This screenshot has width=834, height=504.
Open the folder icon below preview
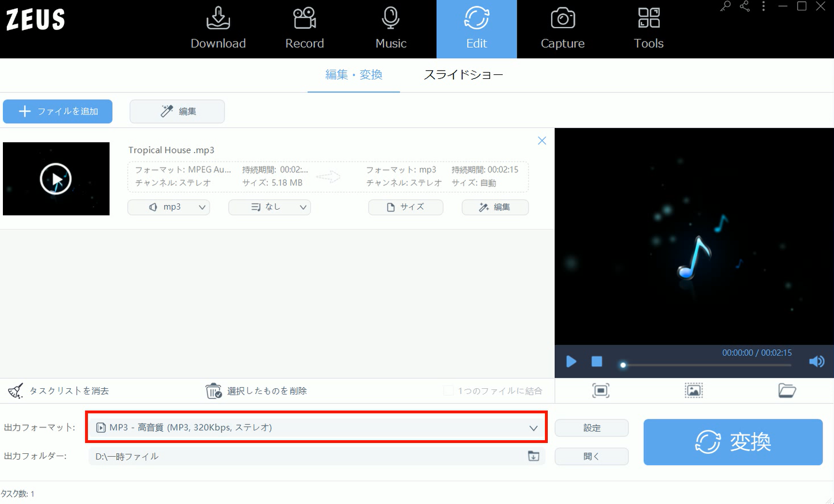coord(787,391)
